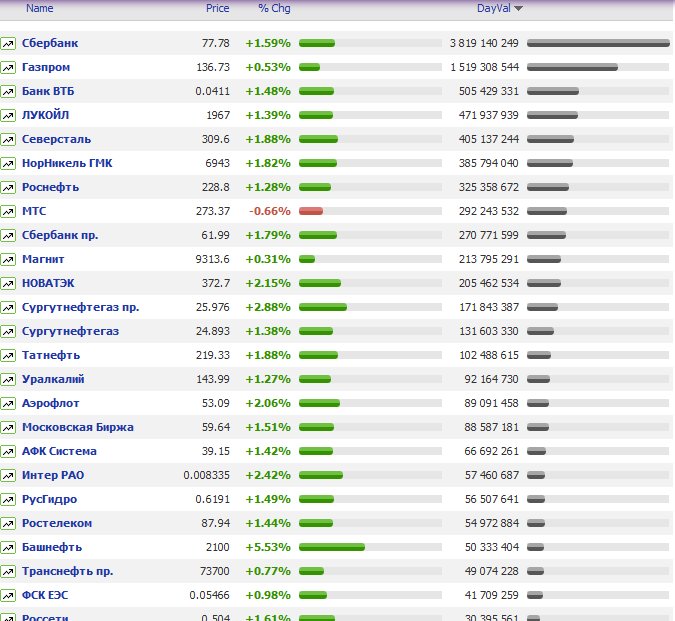This screenshot has height=621, width=675.
Task: Click the red change bar for МТС
Action: [x=311, y=211]
